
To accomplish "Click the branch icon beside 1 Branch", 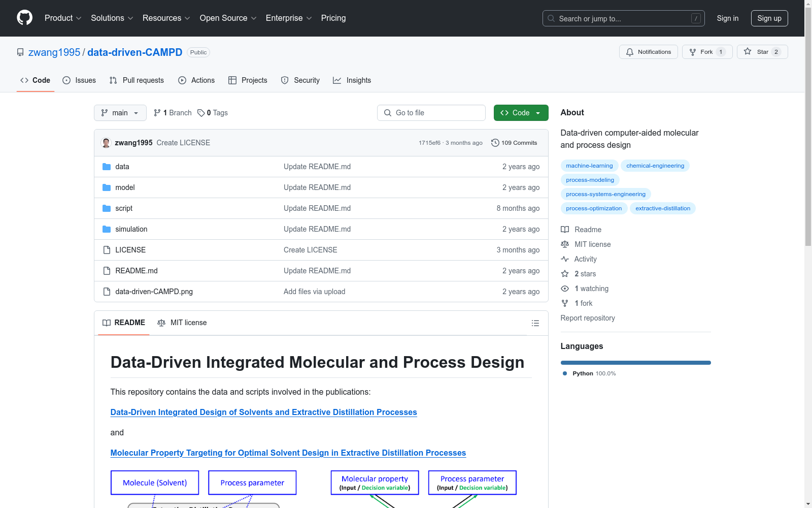I will click(157, 113).
